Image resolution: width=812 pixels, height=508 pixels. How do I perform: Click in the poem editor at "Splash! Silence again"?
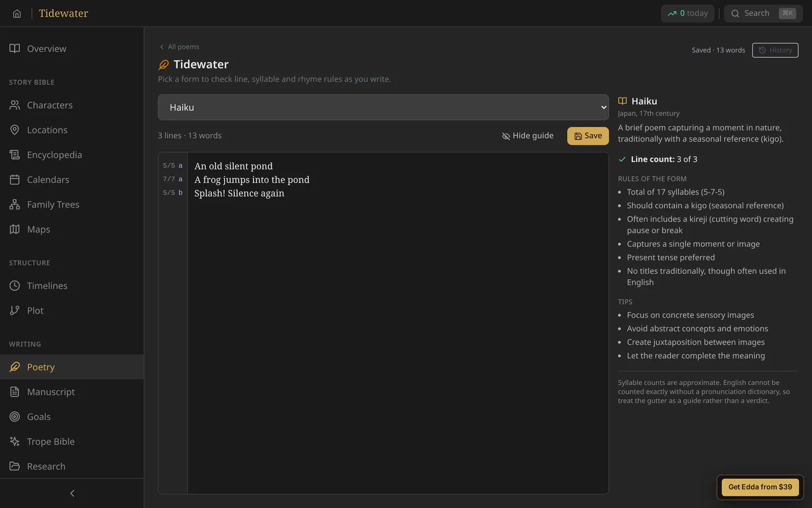point(239,194)
